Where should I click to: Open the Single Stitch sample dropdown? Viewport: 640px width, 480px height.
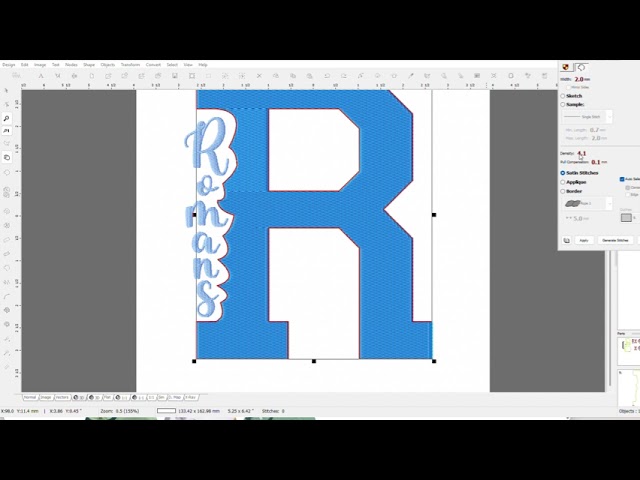(587, 117)
